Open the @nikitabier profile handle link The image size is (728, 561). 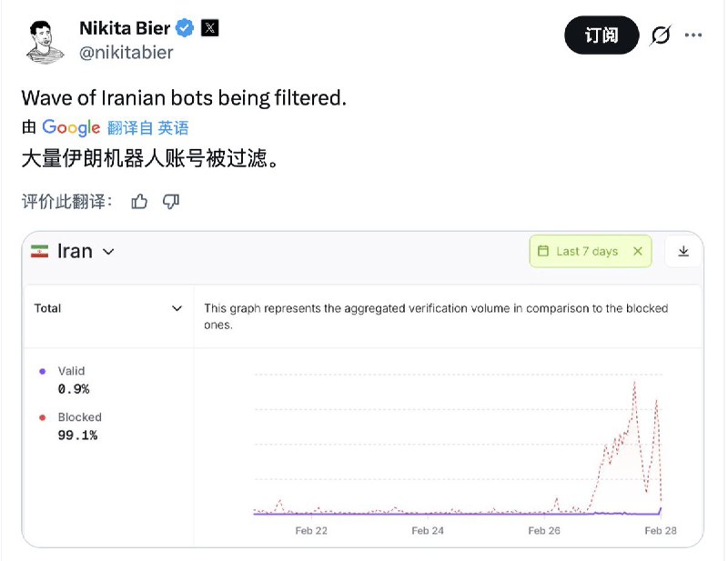click(127, 53)
